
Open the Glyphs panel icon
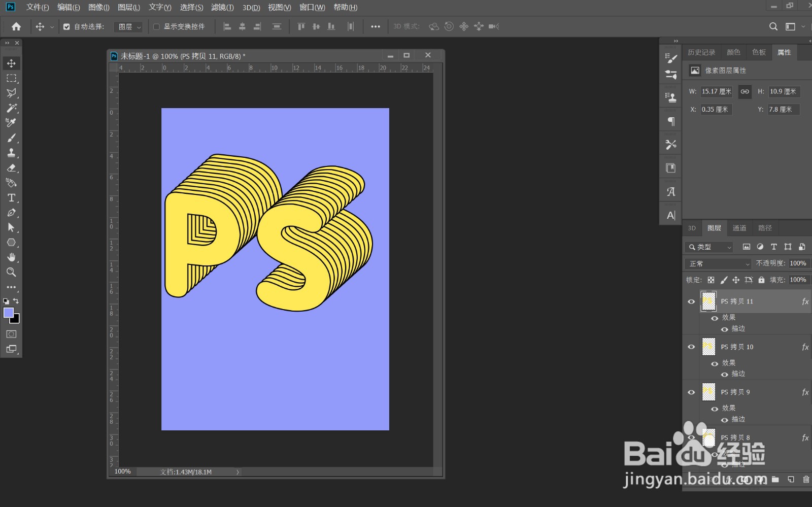point(670,192)
